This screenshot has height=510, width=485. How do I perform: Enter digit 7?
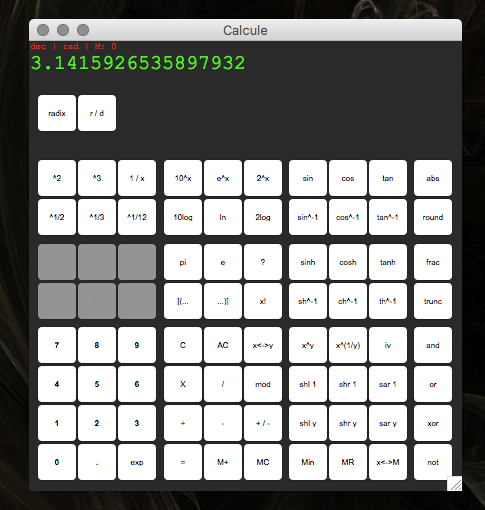pyautogui.click(x=57, y=345)
